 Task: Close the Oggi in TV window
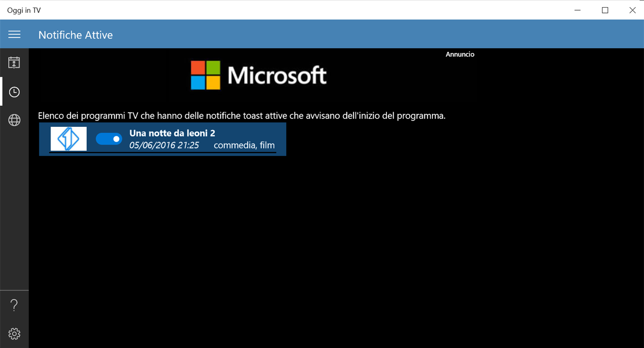(632, 10)
